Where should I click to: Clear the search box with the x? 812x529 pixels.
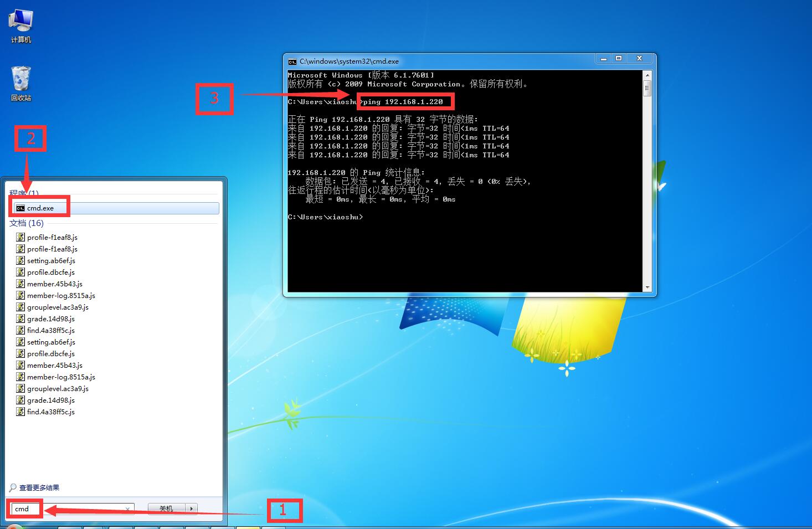coord(127,509)
